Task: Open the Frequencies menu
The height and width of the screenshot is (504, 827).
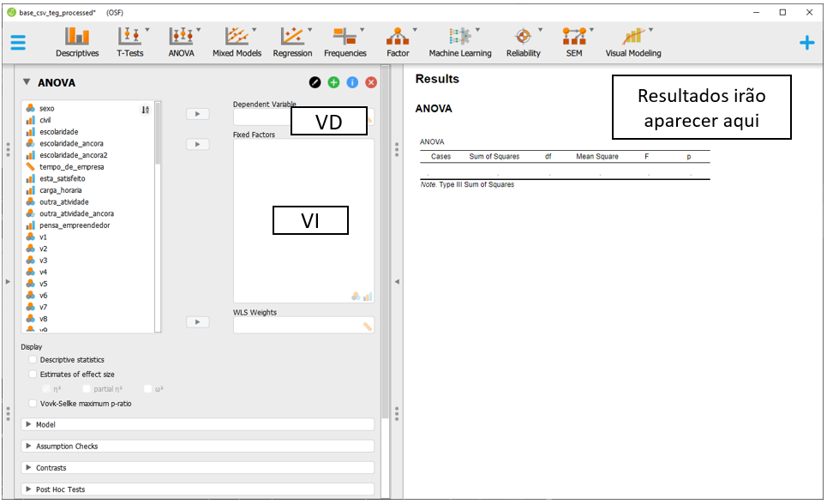Action: click(x=345, y=41)
